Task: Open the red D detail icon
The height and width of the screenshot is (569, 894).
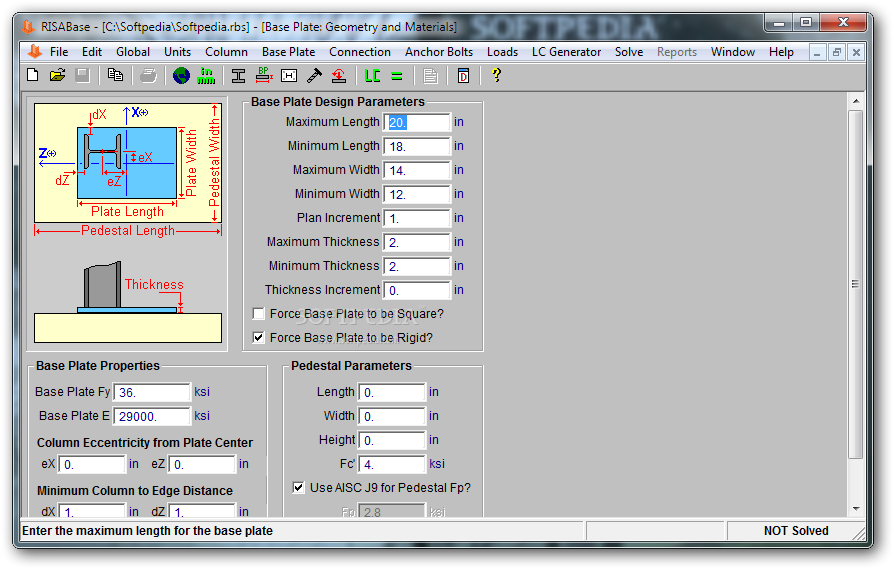Action: click(464, 75)
